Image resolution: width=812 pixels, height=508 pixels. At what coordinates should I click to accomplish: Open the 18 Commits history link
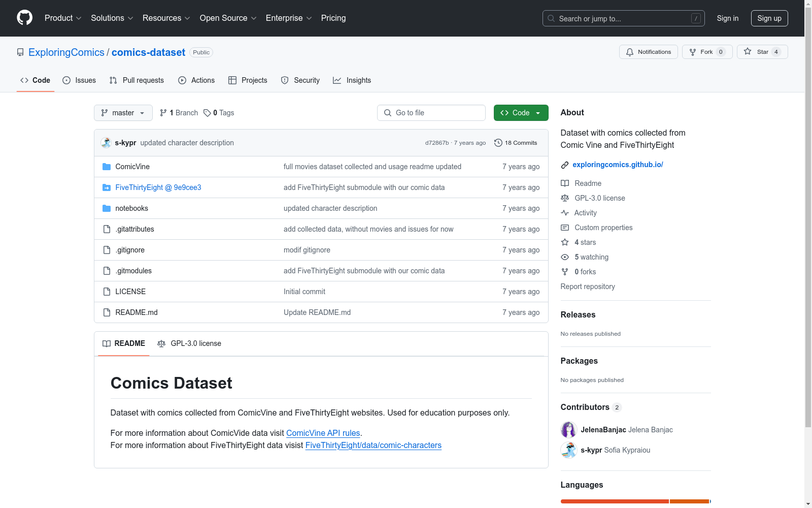pos(516,143)
